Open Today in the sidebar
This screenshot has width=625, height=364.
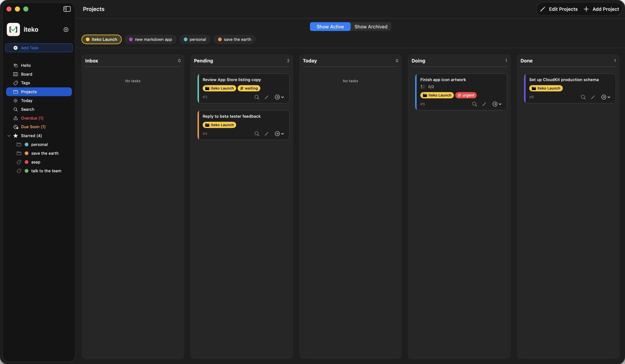click(39, 101)
